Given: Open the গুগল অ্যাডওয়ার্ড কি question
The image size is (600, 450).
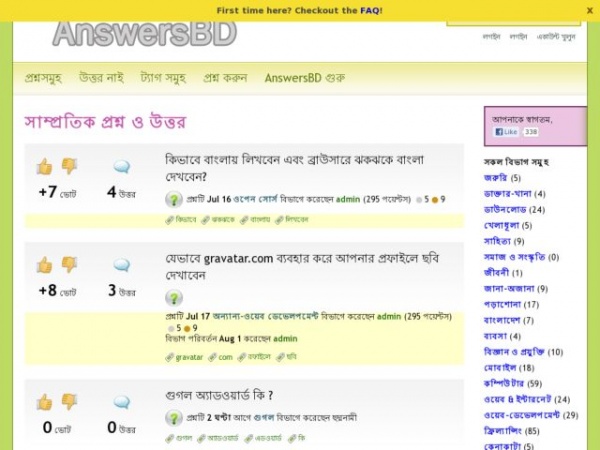Looking at the screenshot, I should click(219, 395).
